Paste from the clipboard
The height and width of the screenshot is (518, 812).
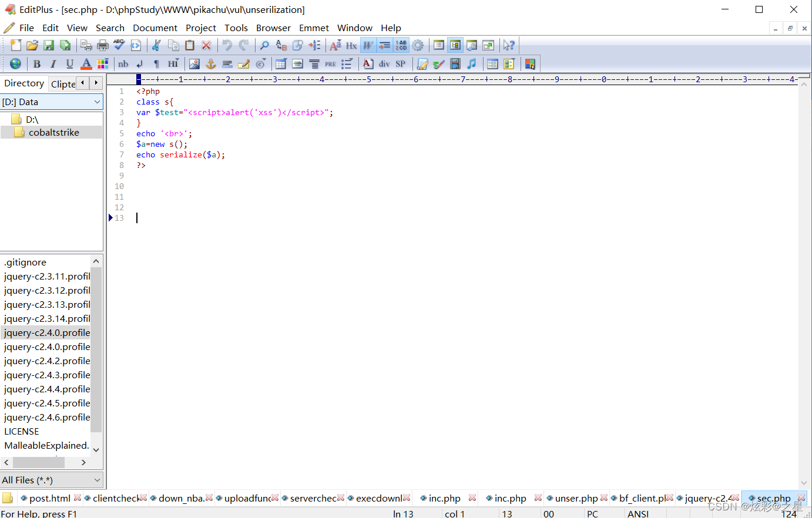click(190, 45)
